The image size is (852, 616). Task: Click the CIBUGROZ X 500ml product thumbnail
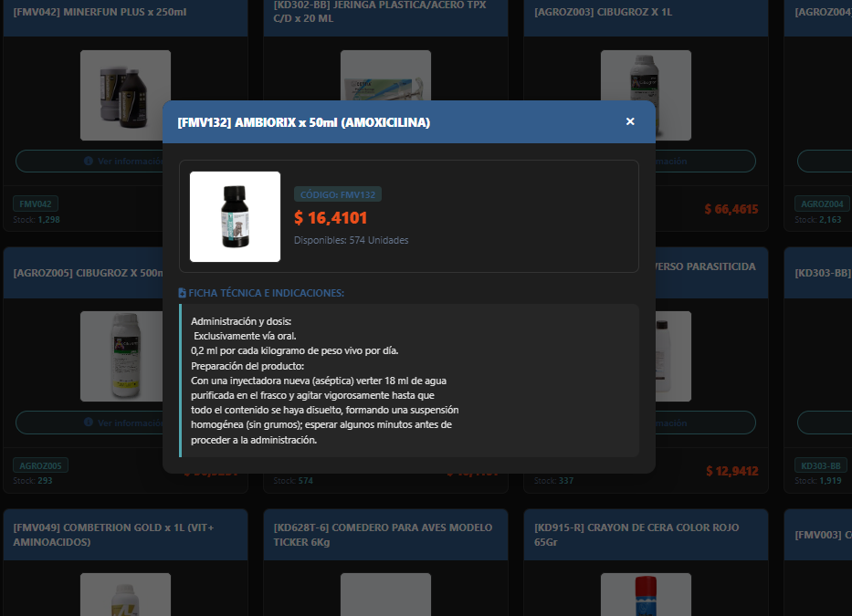[121, 356]
